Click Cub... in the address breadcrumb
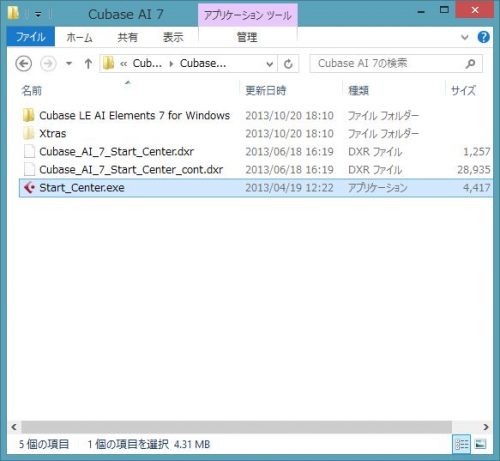This screenshot has width=500, height=461. click(x=147, y=63)
